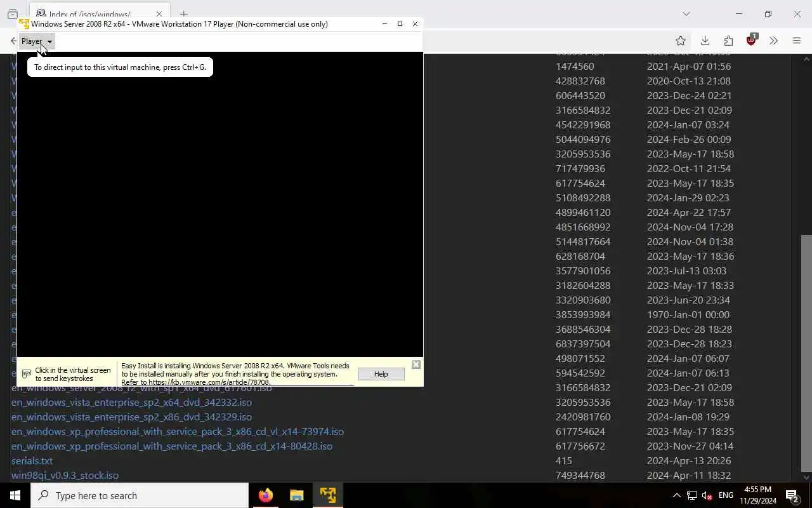The height and width of the screenshot is (508, 812).
Task: Click file size 6837397504 in listing
Action: 583,344
